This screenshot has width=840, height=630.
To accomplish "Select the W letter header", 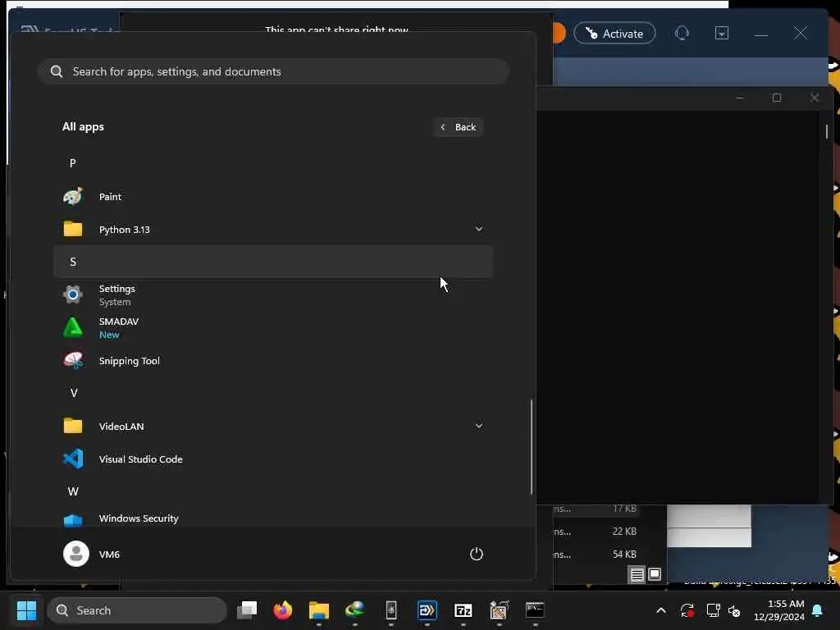I will pos(73,492).
